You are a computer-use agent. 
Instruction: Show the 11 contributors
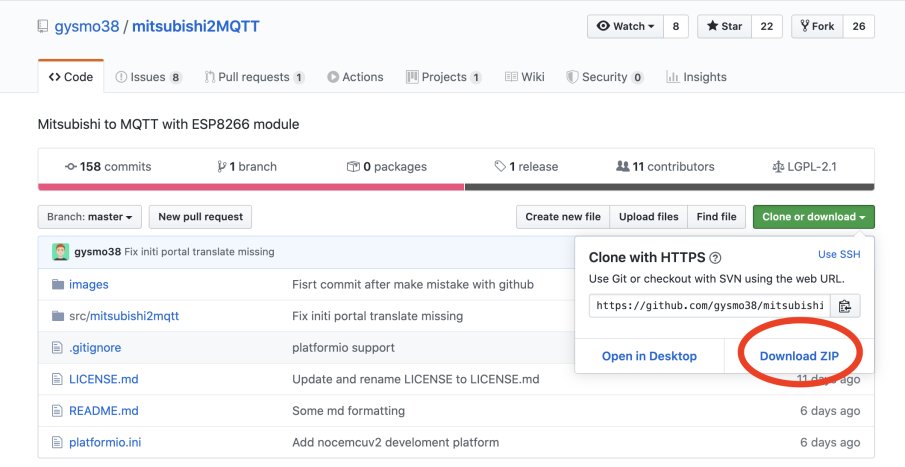665,167
